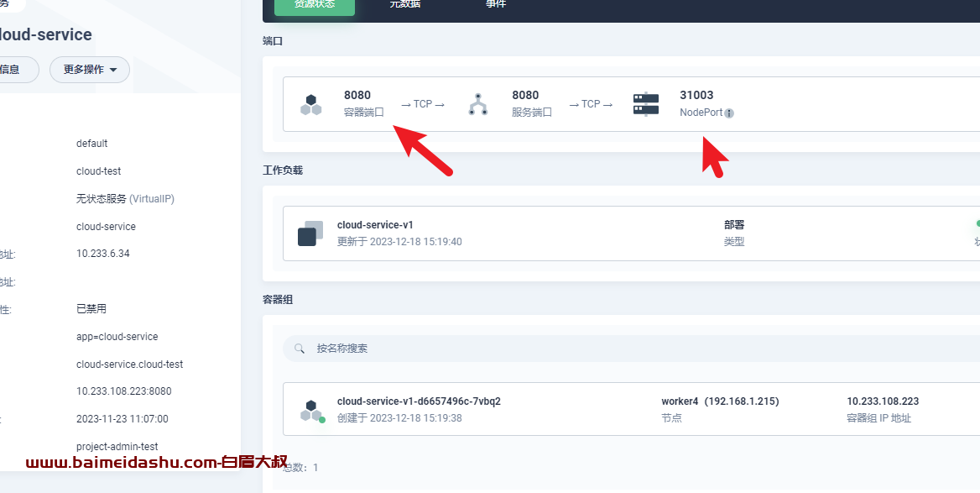The width and height of the screenshot is (980, 493).
Task: Click the 容器组 section heading
Action: click(278, 300)
